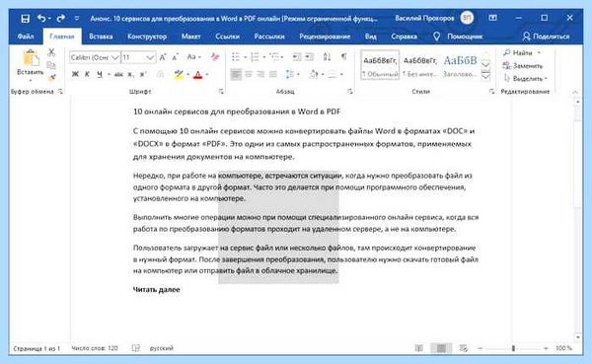Click the shading paint bucket icon
Image resolution: width=592 pixels, height=364 pixels.
pyautogui.click(x=314, y=74)
